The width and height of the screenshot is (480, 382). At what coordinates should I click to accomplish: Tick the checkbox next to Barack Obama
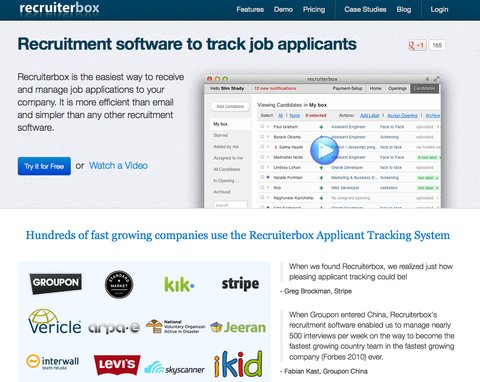click(262, 136)
